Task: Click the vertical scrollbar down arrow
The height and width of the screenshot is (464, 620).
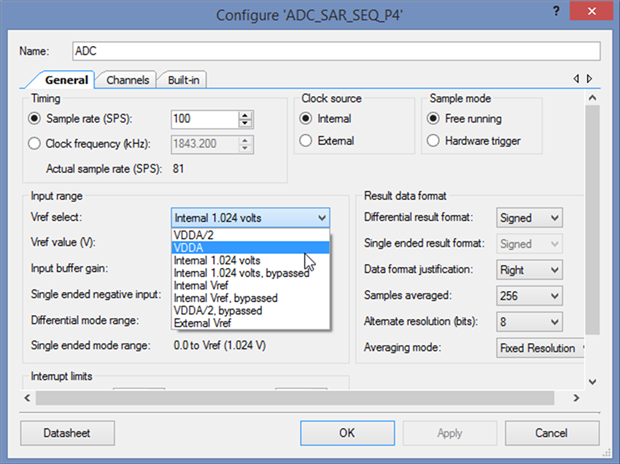Action: (x=592, y=382)
